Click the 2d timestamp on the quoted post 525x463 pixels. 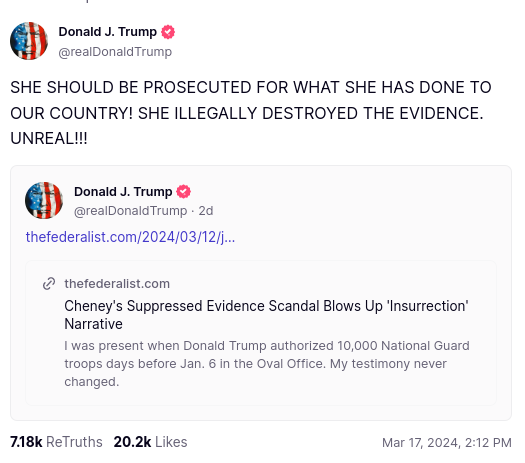coord(206,211)
